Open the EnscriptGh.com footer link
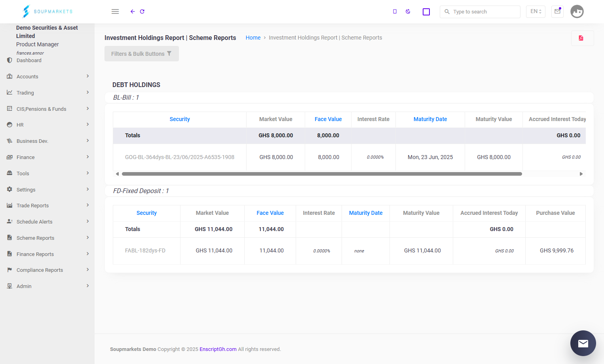The image size is (604, 364). point(218,349)
